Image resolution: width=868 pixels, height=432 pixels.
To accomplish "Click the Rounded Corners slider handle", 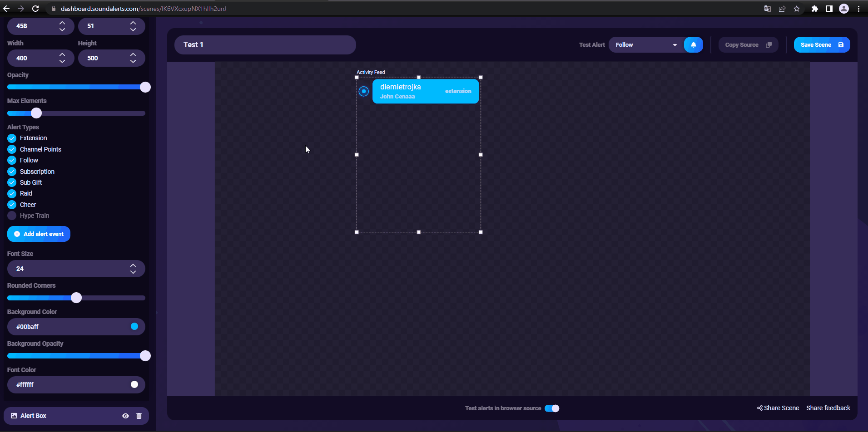I will tap(76, 298).
